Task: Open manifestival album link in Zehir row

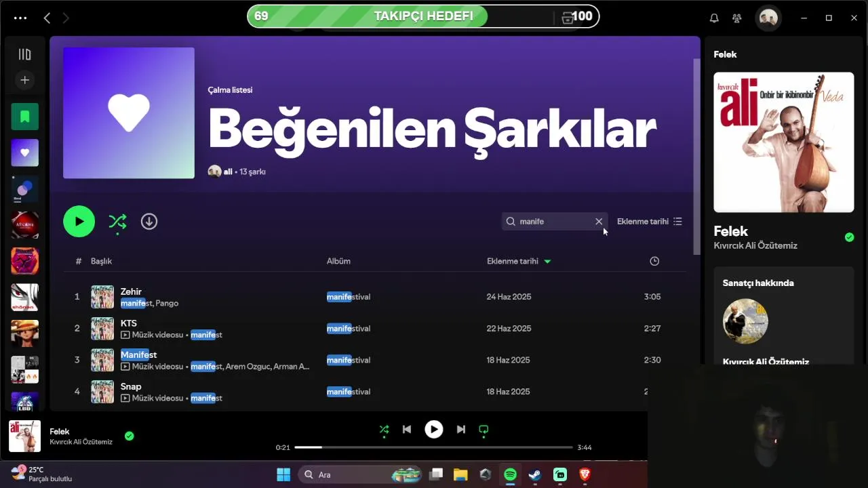Action: (x=349, y=297)
